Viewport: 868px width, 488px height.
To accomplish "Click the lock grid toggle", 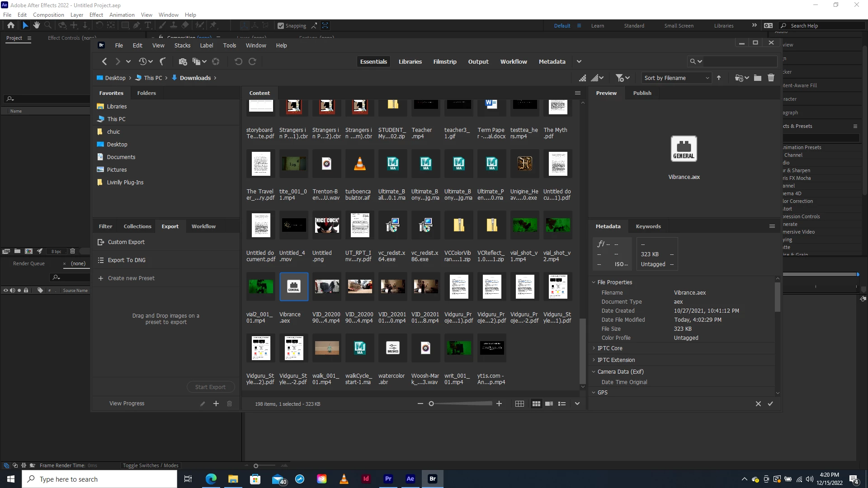I will pyautogui.click(x=519, y=404).
